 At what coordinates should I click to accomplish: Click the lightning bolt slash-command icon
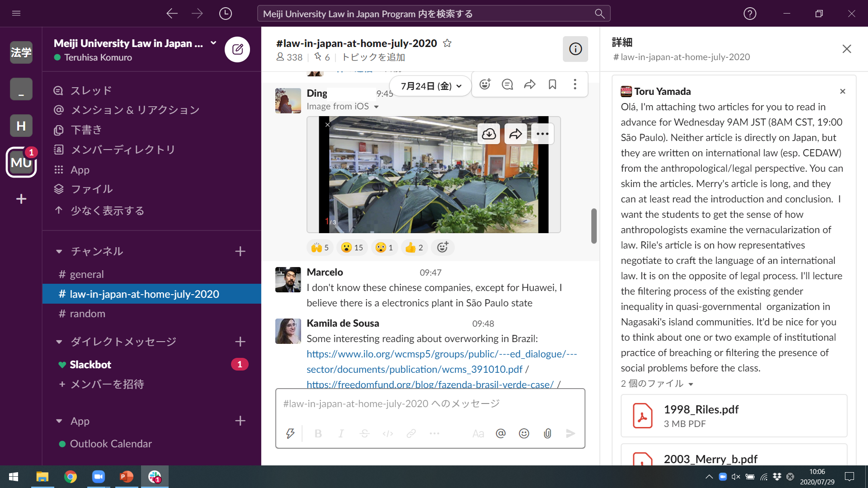click(290, 434)
